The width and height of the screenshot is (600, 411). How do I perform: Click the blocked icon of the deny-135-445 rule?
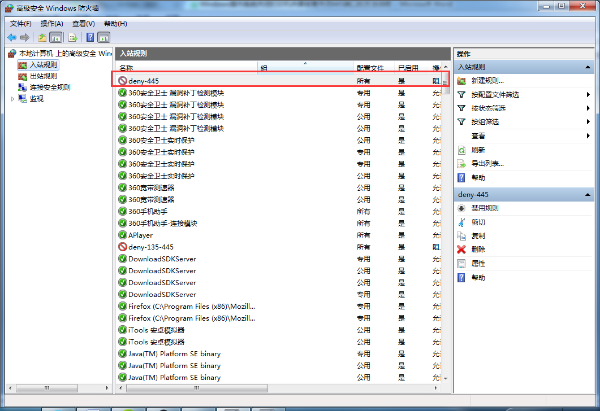122,247
